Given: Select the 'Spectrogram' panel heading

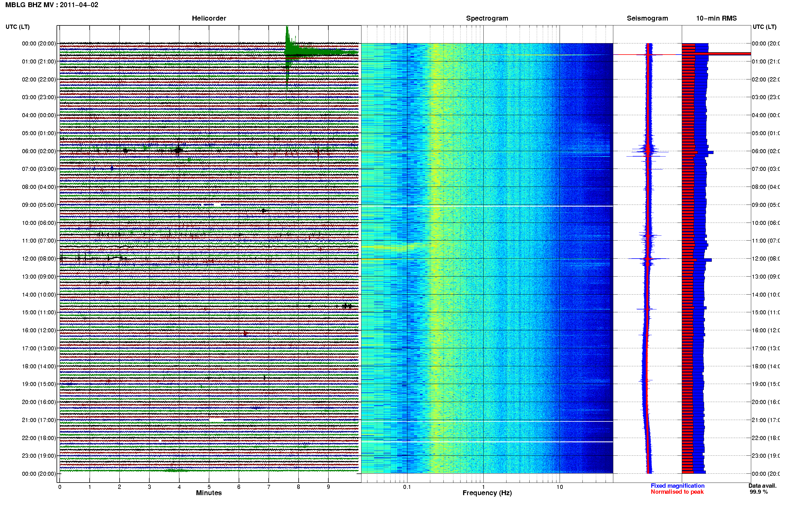Looking at the screenshot, I should tap(487, 19).
